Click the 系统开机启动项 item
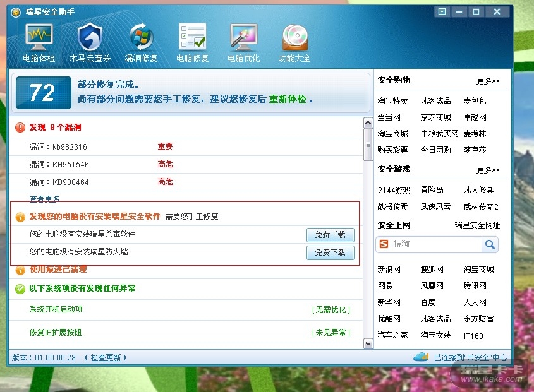 point(56,309)
